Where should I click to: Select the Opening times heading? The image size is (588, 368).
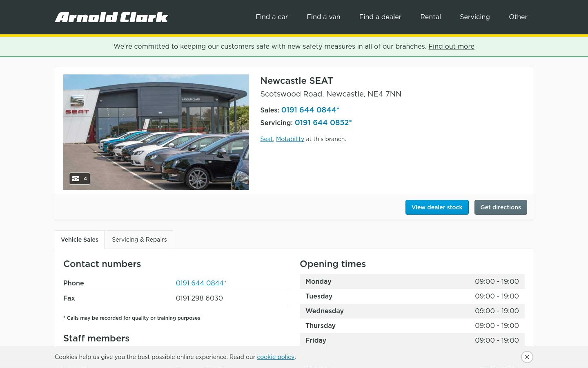coord(333,264)
